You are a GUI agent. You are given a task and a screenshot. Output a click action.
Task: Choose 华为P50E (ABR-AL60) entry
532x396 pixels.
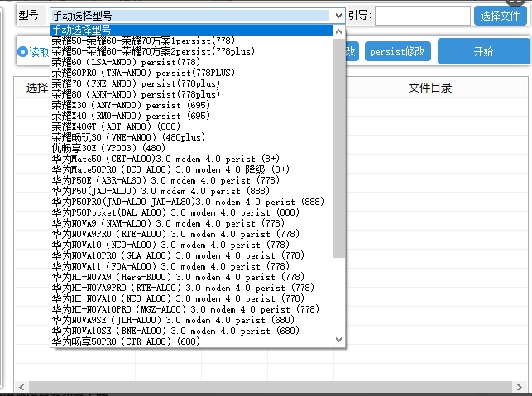tap(191, 180)
